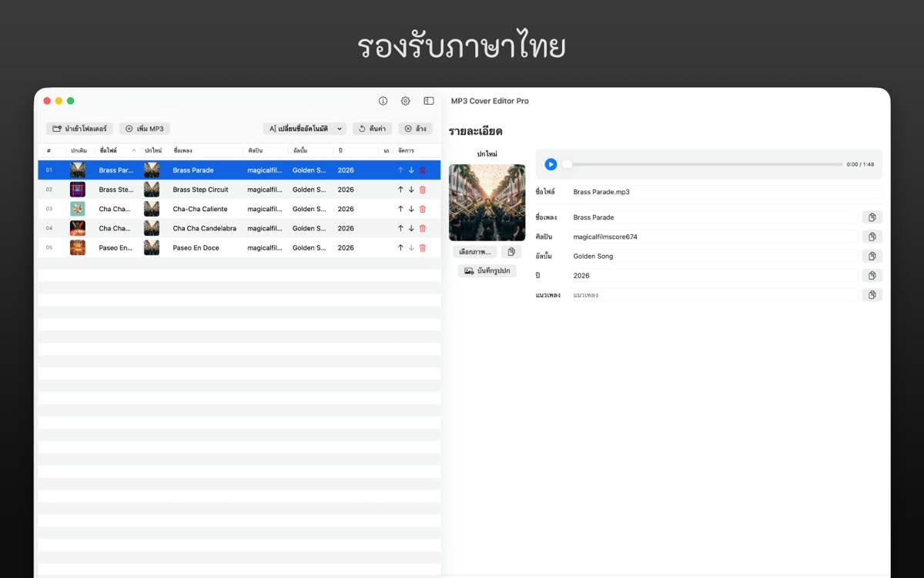Click the ล้าง clear button
This screenshot has height=578, width=924.
click(x=416, y=129)
